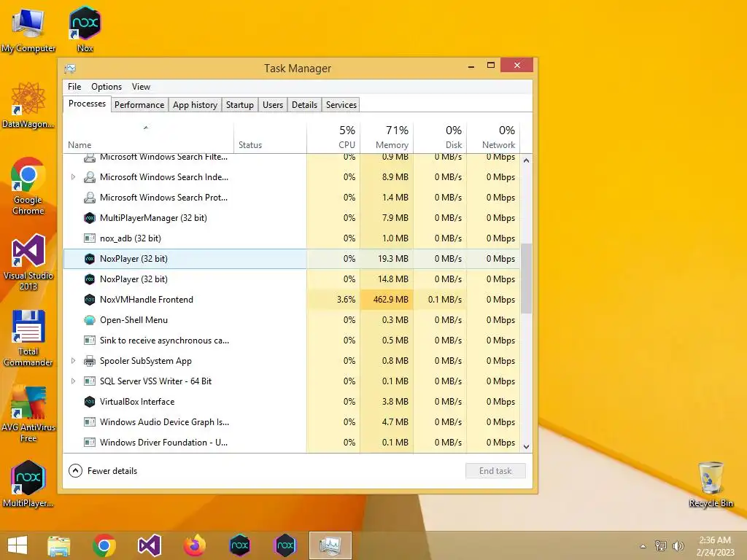Open the Recycle Bin
The height and width of the screenshot is (560, 747).
pos(711,485)
